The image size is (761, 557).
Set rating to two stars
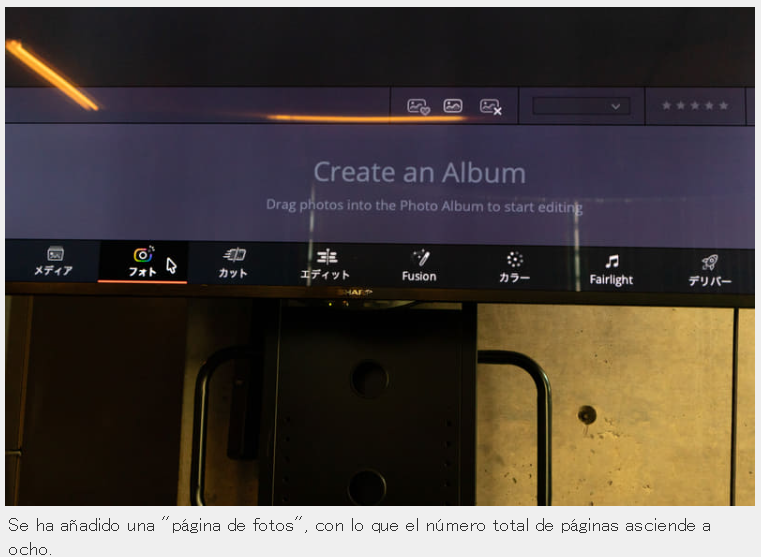tap(681, 105)
